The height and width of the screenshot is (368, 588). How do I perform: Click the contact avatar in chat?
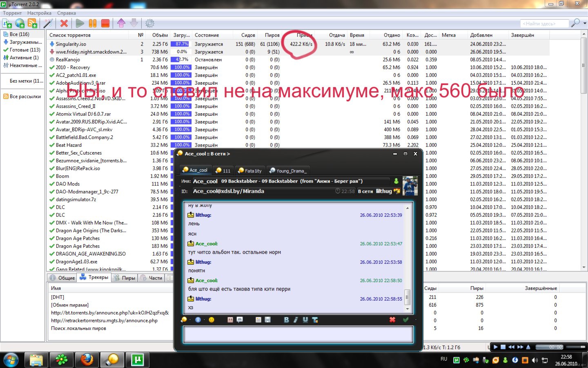click(x=410, y=186)
